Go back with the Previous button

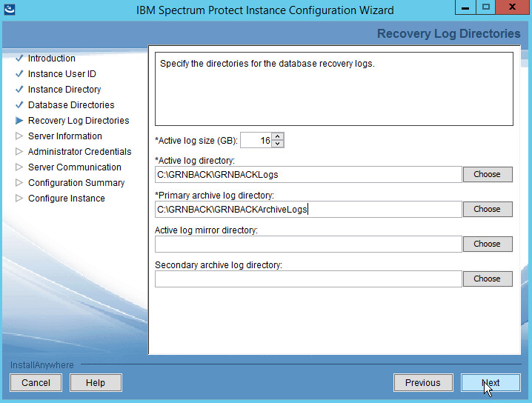422,383
